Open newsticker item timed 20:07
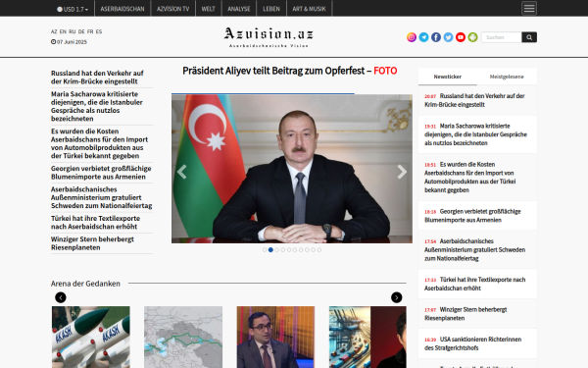This screenshot has height=368, width=588. click(x=477, y=100)
